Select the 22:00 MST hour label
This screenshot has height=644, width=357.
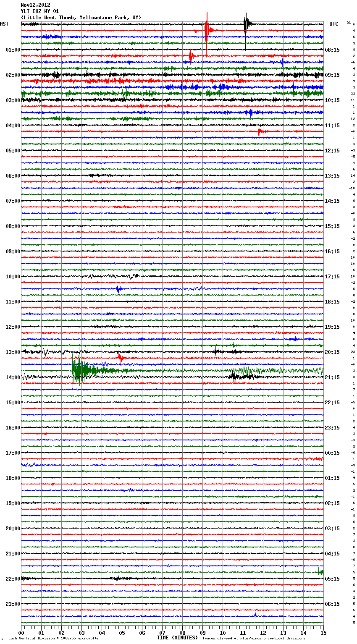pos(13,579)
